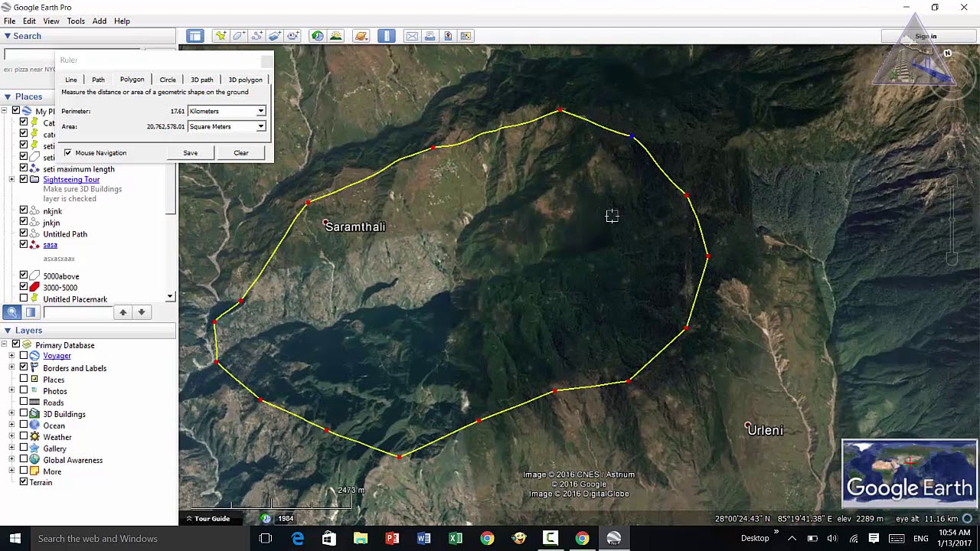Select the Add Polygon toolbar icon
Screen dimensions: 980x551
[239, 36]
